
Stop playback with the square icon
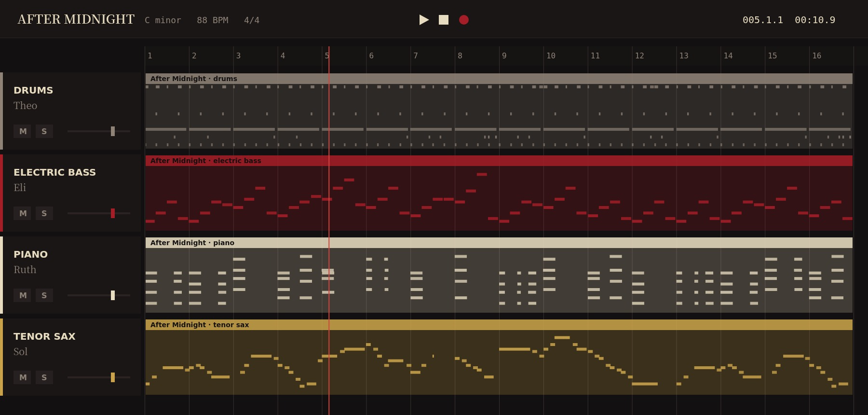coord(444,20)
